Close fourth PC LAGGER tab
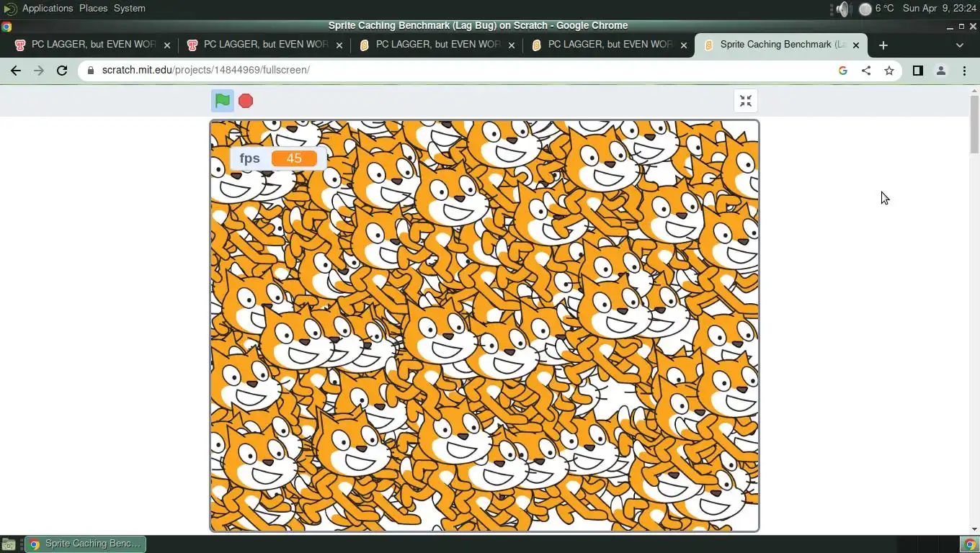This screenshot has width=980, height=553. 684,45
